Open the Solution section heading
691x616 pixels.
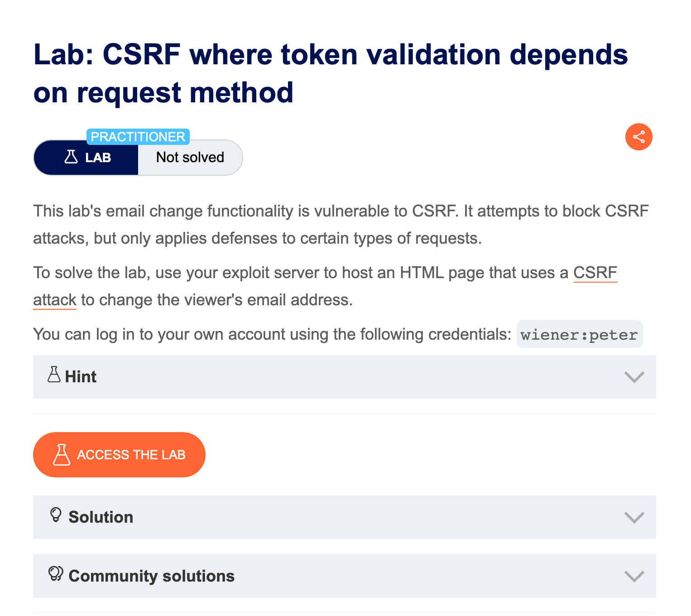101,517
